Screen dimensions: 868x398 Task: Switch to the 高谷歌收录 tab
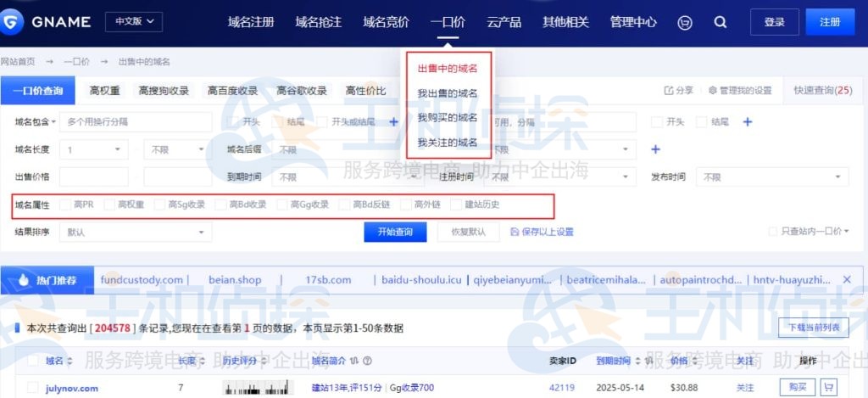[302, 91]
